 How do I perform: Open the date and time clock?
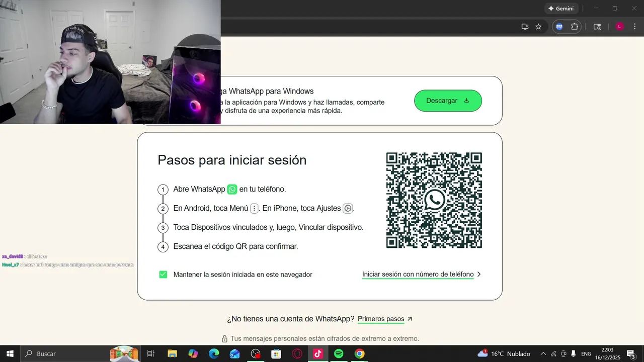[x=607, y=353]
